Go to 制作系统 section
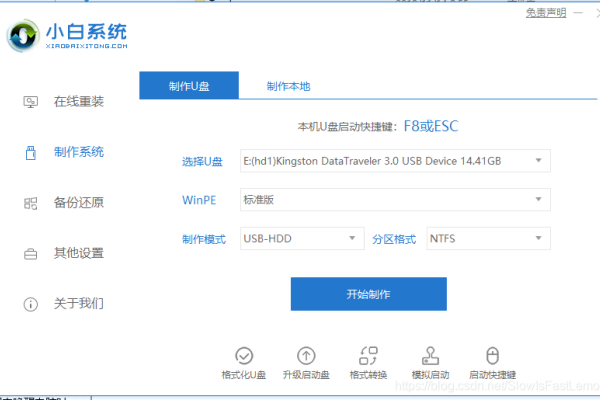600x400 pixels. 79,152
